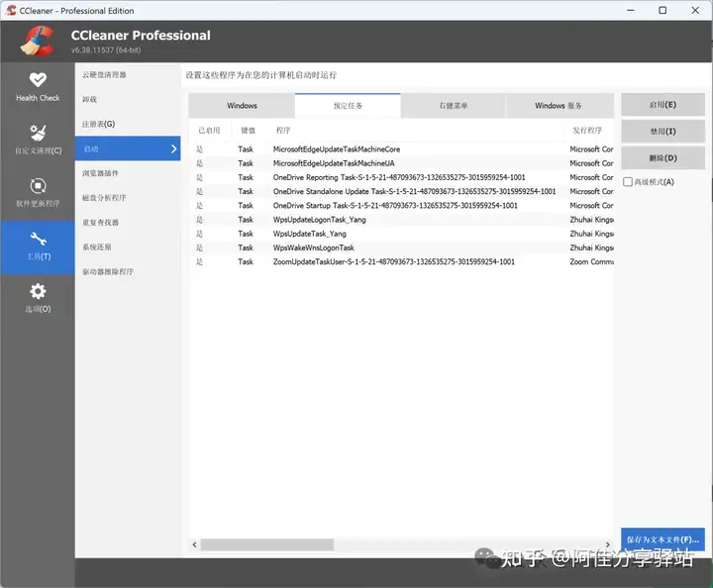This screenshot has height=588, width=713.
Task: Select the WpsUpdateTask_Yang row
Action: (401, 234)
